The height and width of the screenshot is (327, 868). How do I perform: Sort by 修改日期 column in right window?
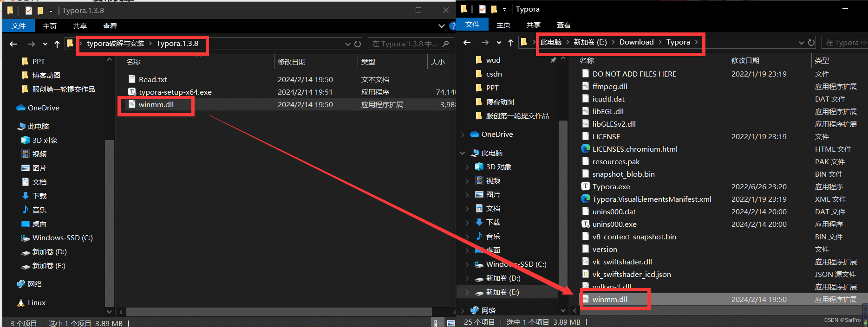(745, 60)
